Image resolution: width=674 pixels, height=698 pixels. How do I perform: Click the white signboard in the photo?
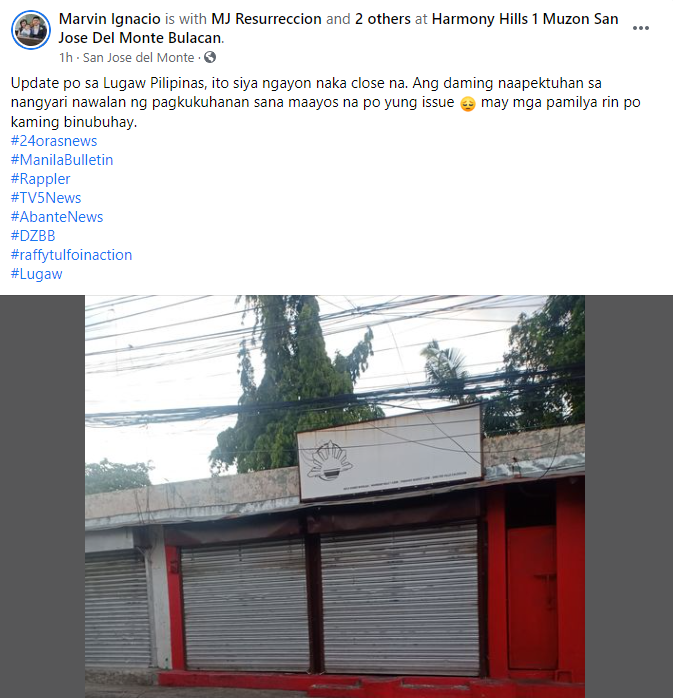(390, 452)
